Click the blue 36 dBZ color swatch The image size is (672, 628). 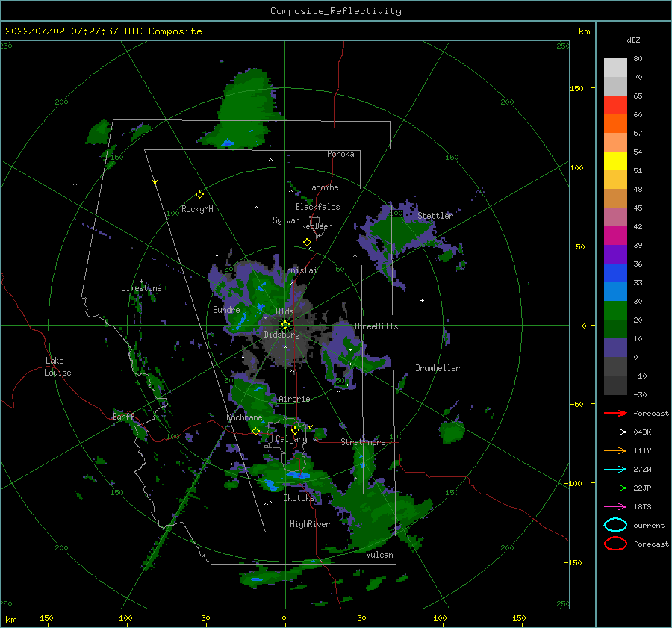[x=615, y=273]
